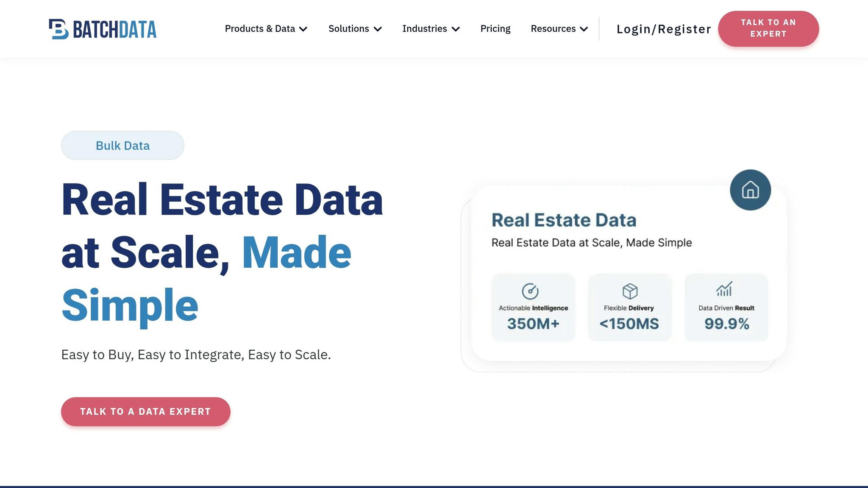
Task: Click the 350M+ statistic
Action: pos(533,324)
